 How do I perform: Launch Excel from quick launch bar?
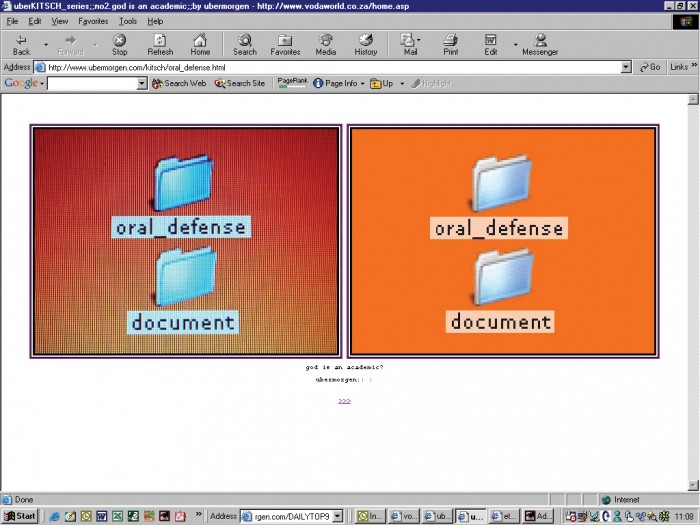[117, 517]
